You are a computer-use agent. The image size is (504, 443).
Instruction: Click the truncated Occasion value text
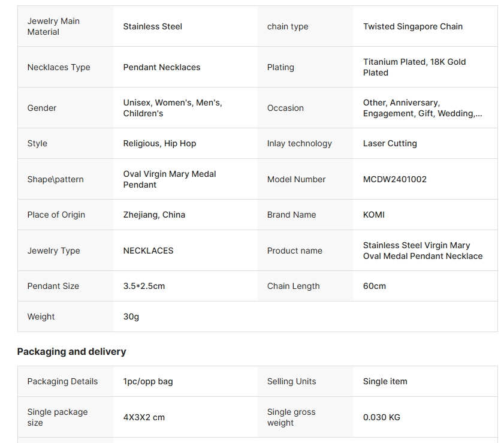[422, 108]
